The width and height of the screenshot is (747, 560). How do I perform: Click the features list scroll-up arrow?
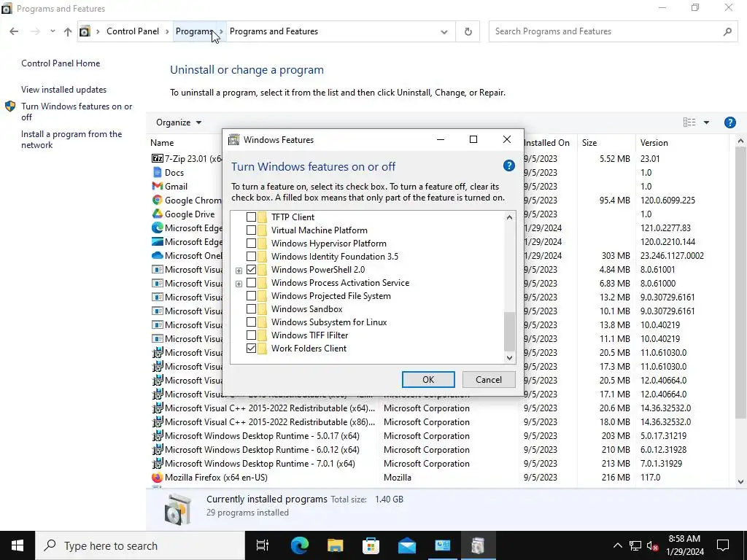(509, 217)
